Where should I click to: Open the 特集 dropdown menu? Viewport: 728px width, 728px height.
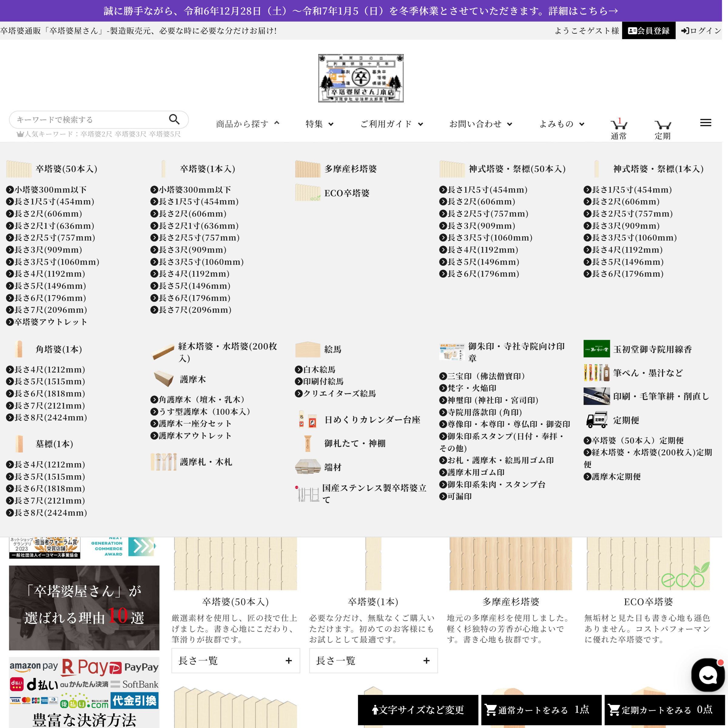(x=319, y=123)
